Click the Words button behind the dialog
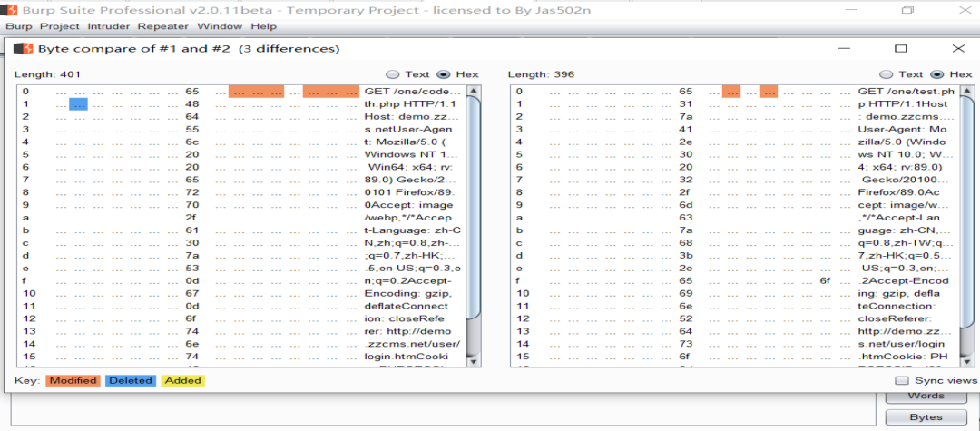This screenshot has height=431, width=980. [926, 396]
